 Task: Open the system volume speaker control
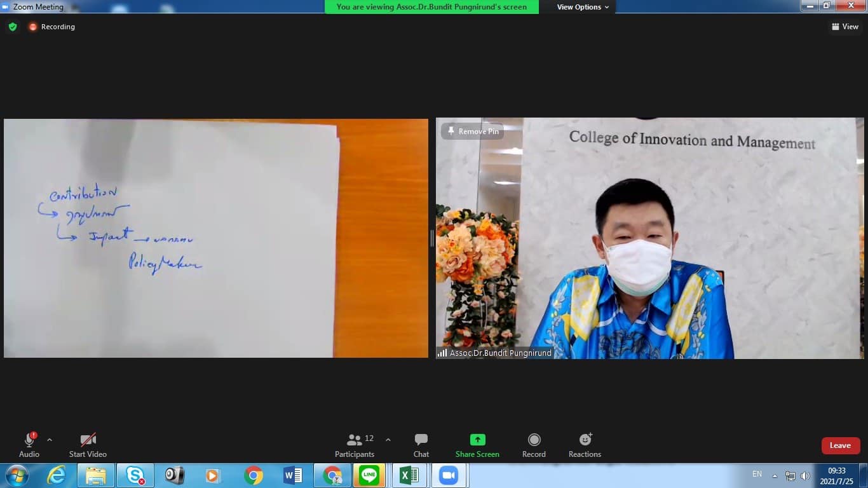click(x=806, y=475)
